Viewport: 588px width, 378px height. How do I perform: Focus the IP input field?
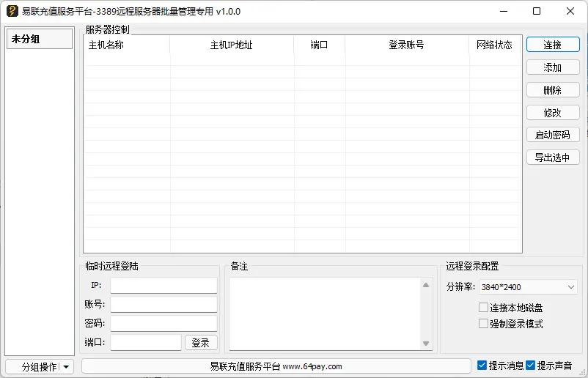click(163, 285)
